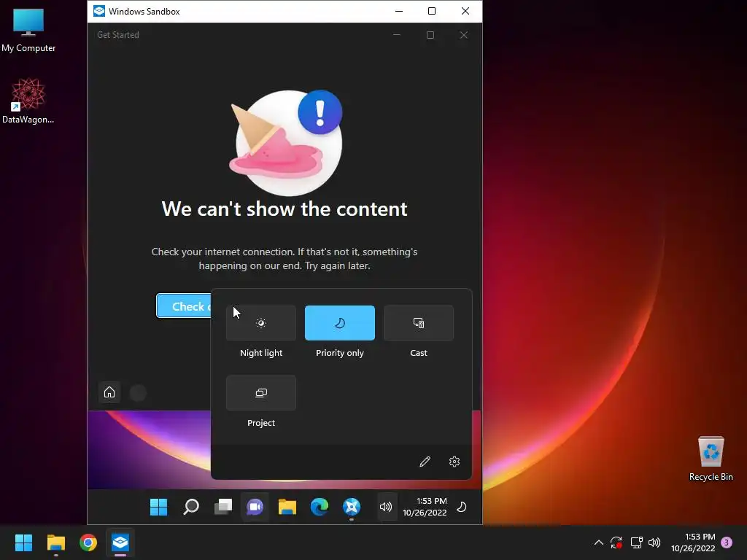The height and width of the screenshot is (560, 747).
Task: Open all settings via the gear icon
Action: click(454, 462)
